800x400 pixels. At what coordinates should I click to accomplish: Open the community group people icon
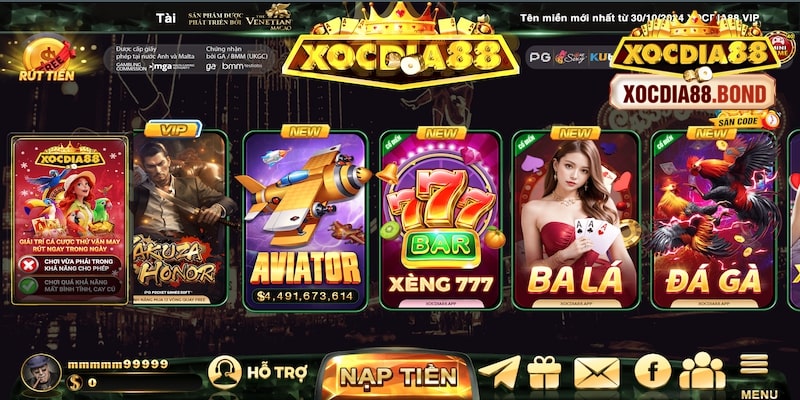point(703,371)
